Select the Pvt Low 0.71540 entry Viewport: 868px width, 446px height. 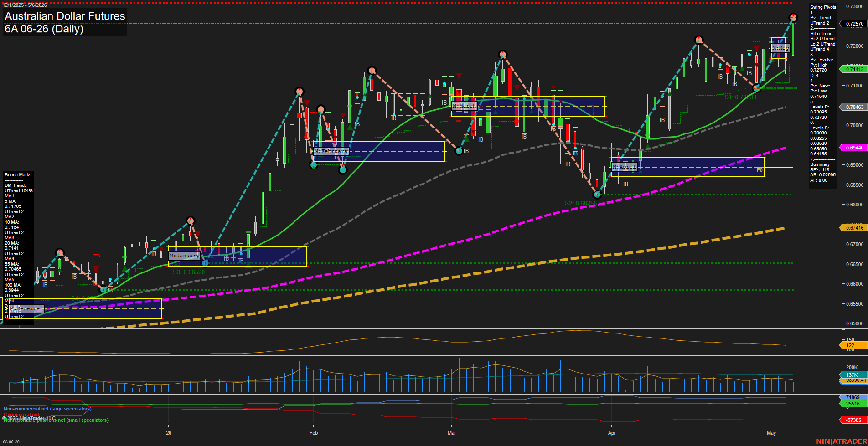click(819, 93)
